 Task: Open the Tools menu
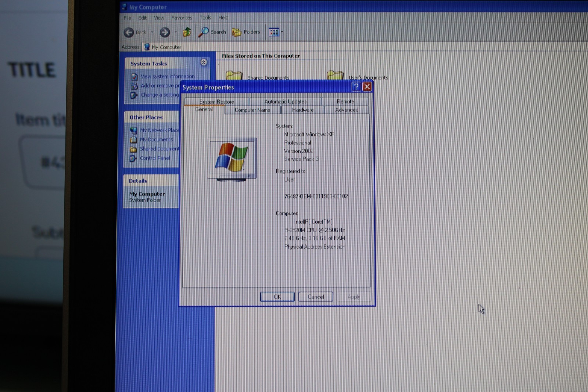(x=205, y=18)
